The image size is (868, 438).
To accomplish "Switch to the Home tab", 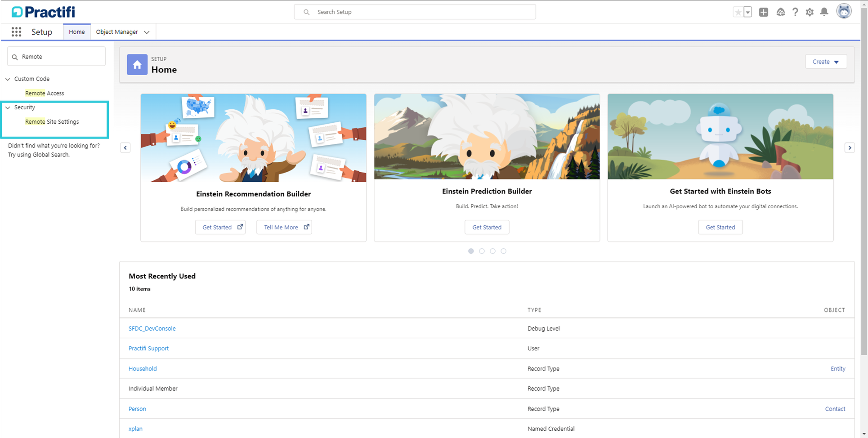I will coord(77,32).
